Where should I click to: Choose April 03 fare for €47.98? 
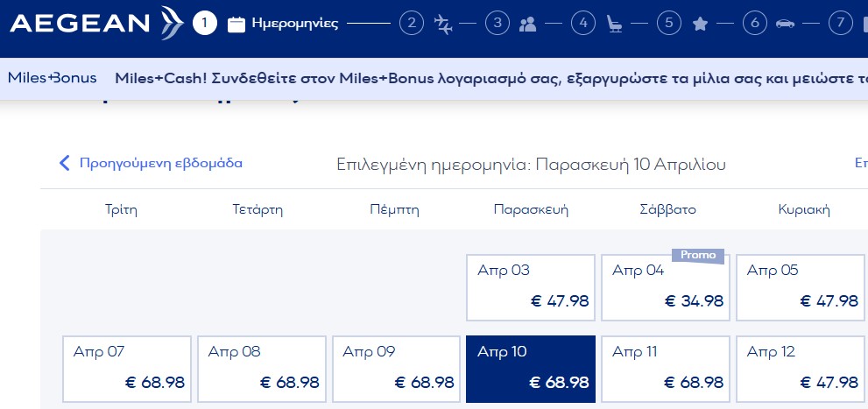click(x=531, y=287)
